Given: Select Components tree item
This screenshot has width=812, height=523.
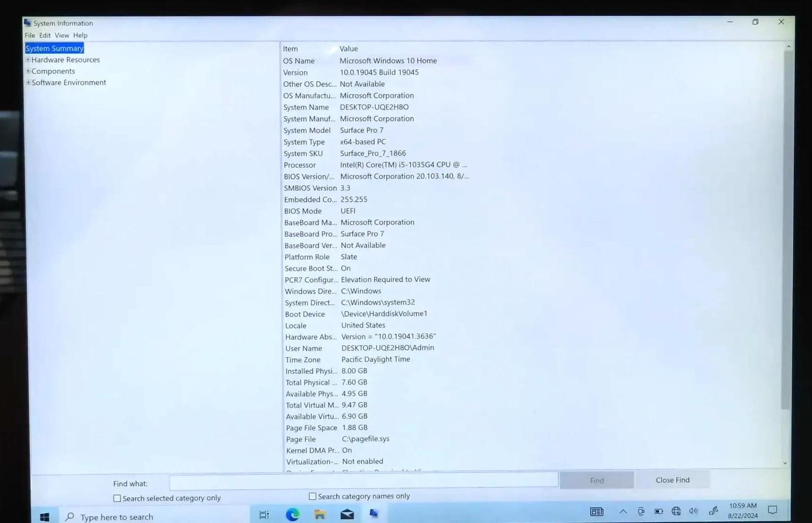Looking at the screenshot, I should pos(53,71).
